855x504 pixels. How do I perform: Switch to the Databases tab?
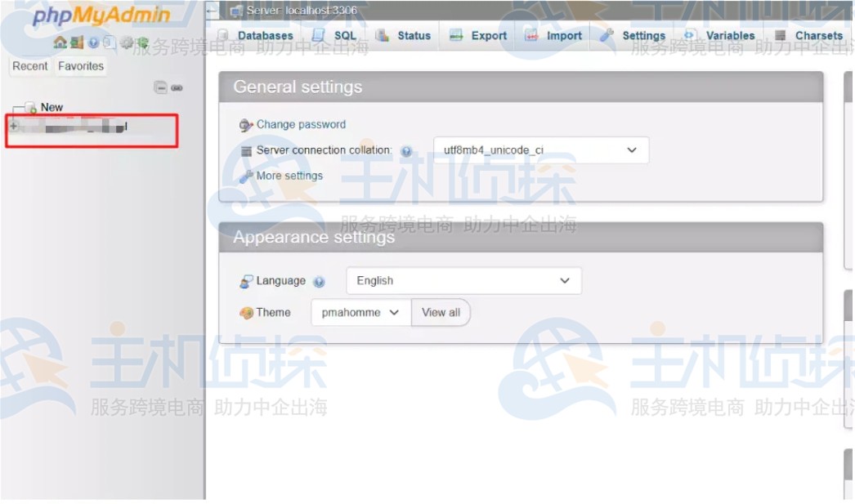(256, 35)
